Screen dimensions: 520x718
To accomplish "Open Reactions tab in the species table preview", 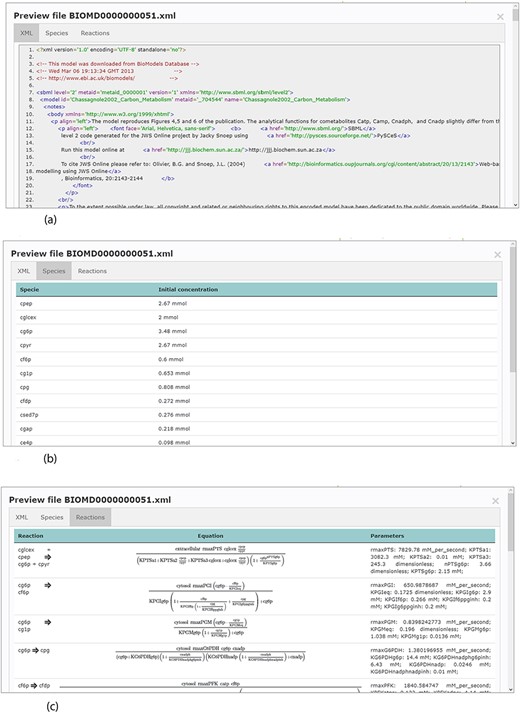I will click(92, 271).
